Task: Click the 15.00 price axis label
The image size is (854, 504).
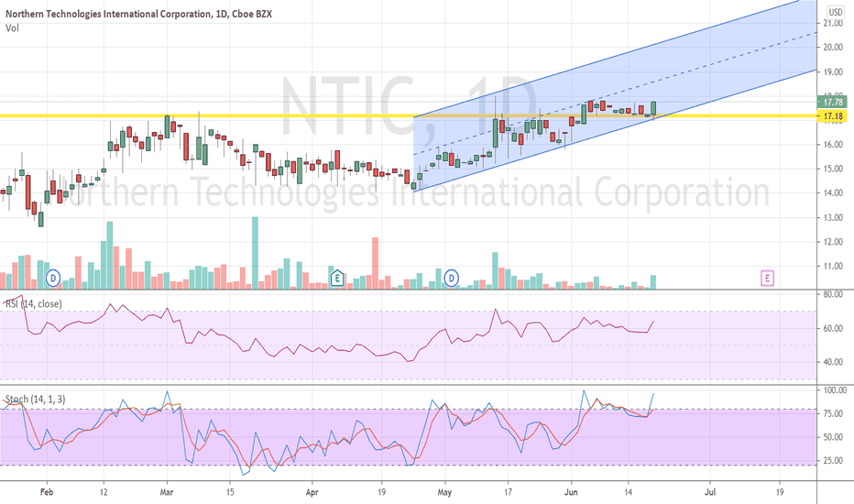Action: (x=833, y=169)
